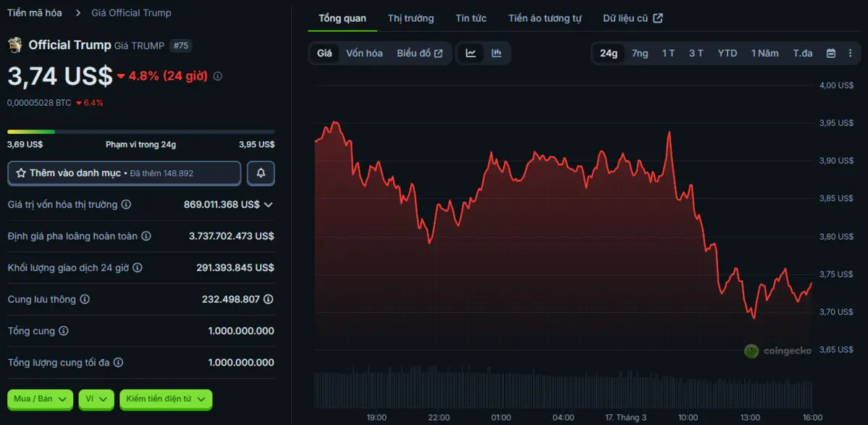Viewport: 868px width, 425px height.
Task: Select the Giá chart toggle
Action: pos(324,53)
